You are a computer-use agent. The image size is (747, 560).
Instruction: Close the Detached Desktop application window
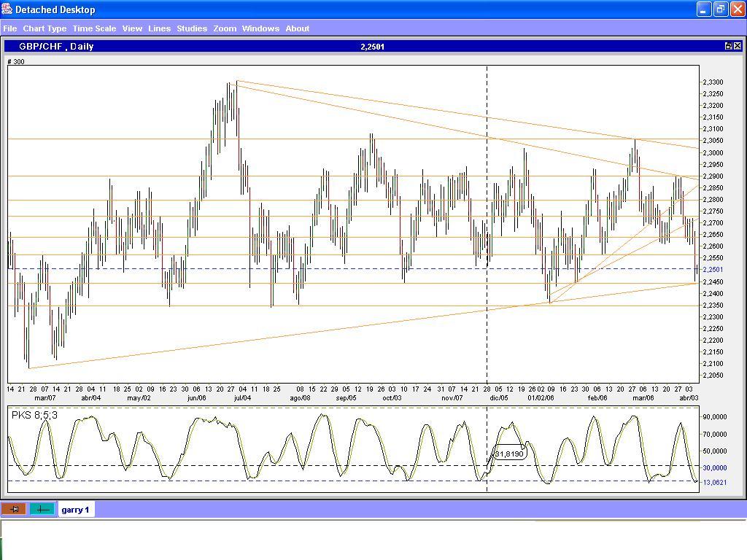(x=737, y=9)
